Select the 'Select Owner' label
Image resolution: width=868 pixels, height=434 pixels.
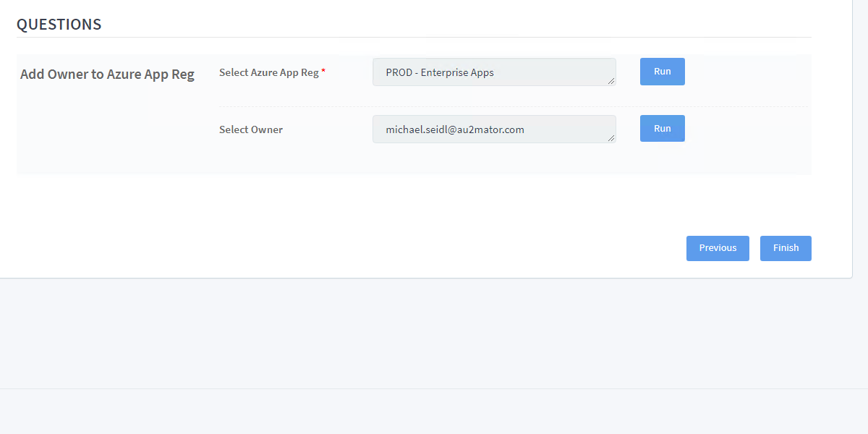pos(250,130)
